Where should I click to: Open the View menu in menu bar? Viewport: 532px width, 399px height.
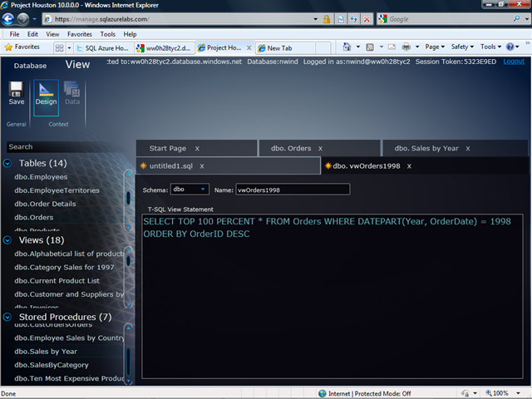(52, 34)
